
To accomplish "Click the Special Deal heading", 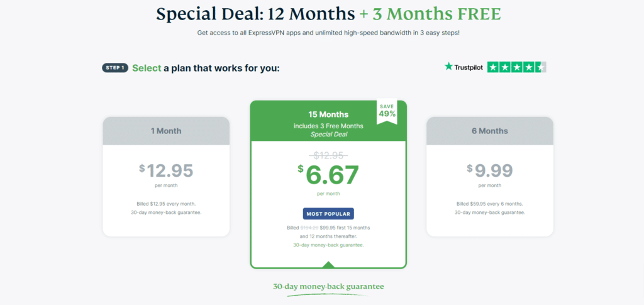I will click(328, 14).
